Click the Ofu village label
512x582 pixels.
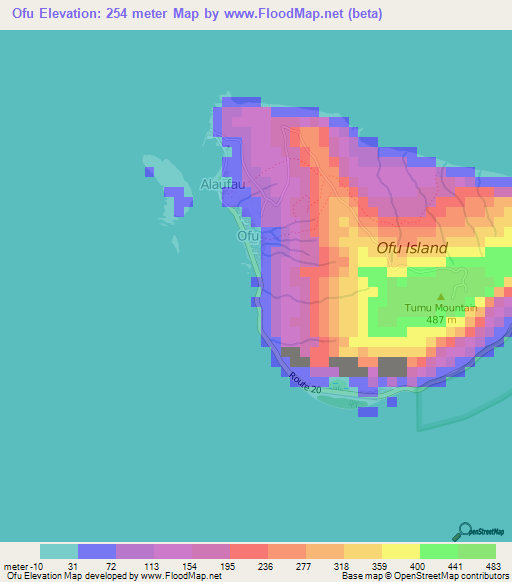tap(248, 235)
